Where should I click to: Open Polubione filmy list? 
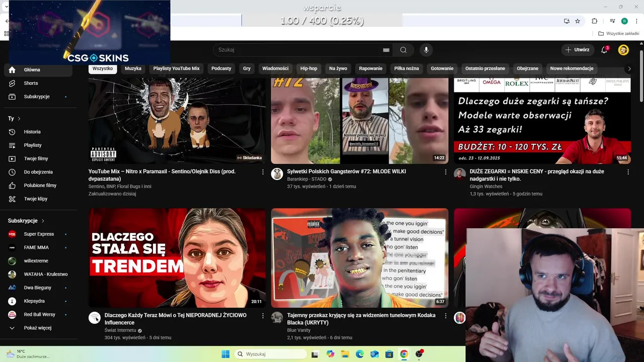point(38,186)
